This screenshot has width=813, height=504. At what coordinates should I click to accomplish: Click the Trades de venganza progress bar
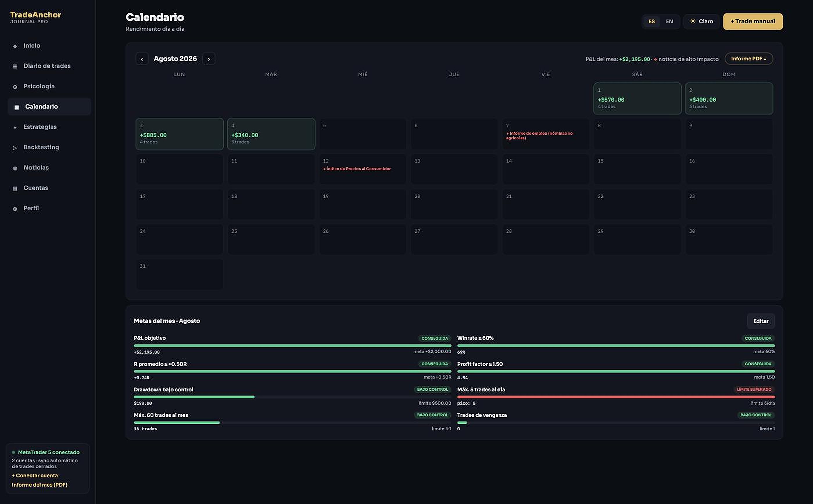(x=616, y=423)
